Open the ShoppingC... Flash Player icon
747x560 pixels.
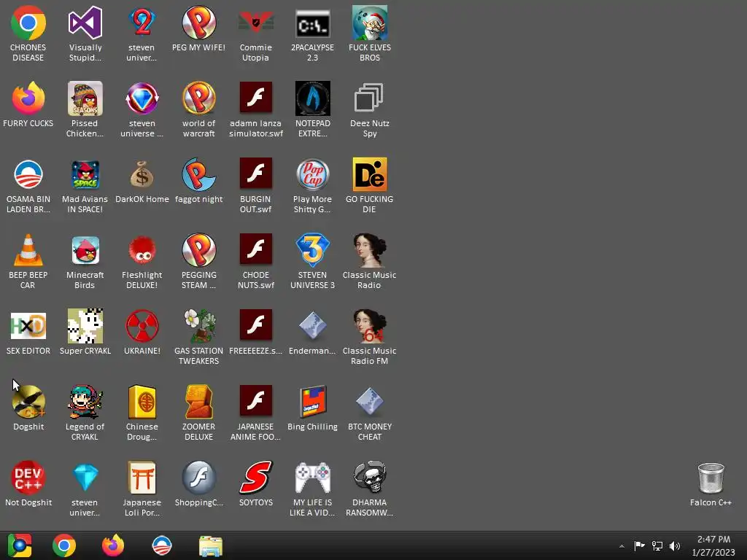[198, 483]
